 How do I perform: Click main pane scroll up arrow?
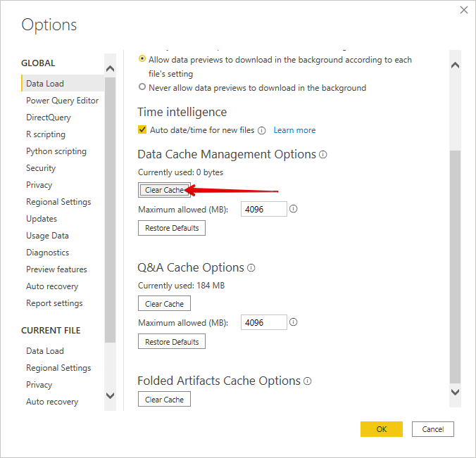[455, 65]
